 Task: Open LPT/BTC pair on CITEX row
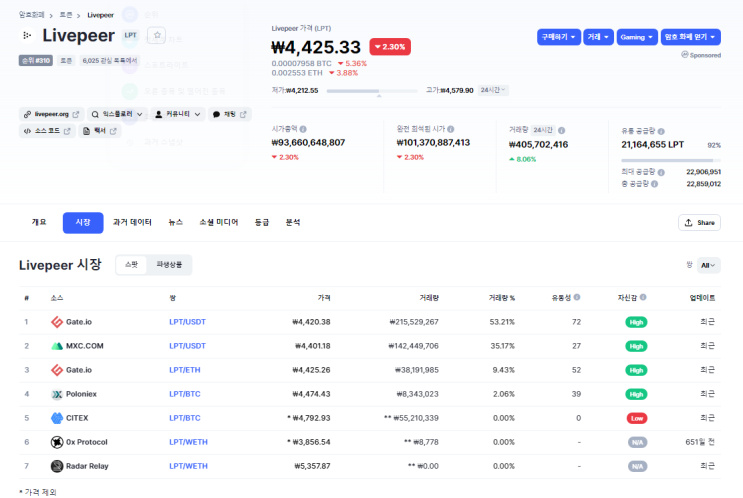pos(185,418)
